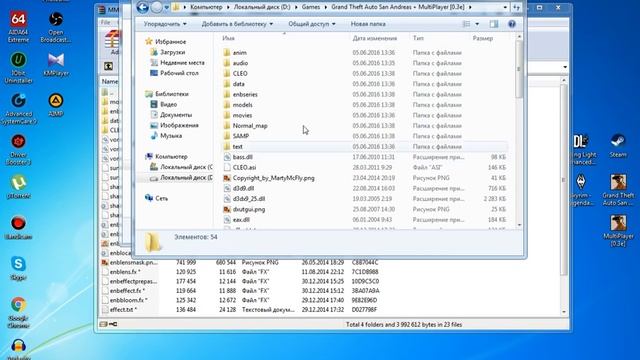
Task: Open Steam desktop icon
Action: click(x=618, y=146)
